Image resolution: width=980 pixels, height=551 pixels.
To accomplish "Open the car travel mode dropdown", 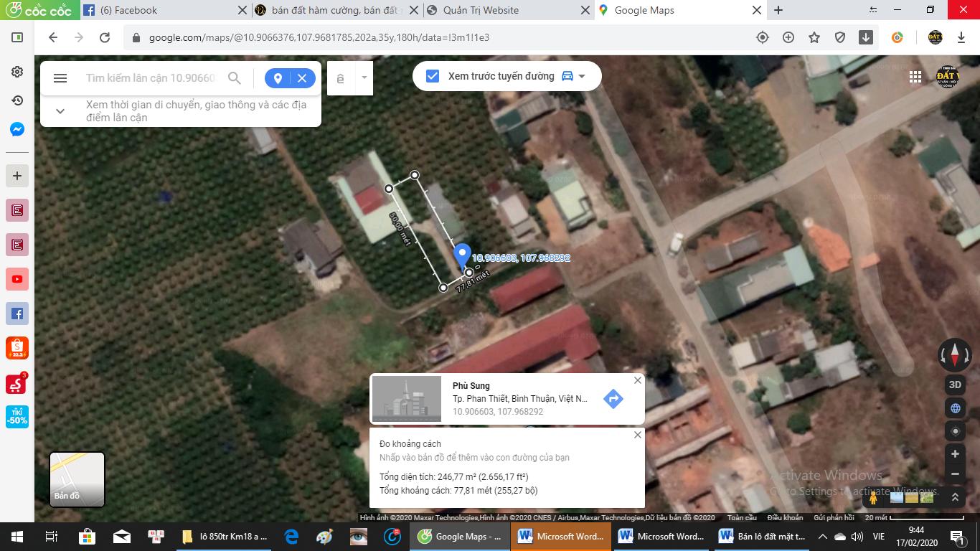I will (573, 76).
